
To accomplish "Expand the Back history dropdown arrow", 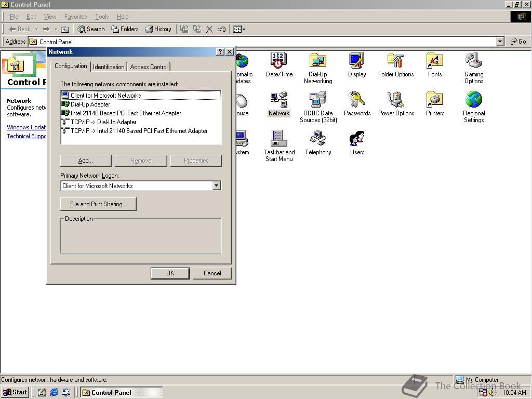I will coord(37,29).
